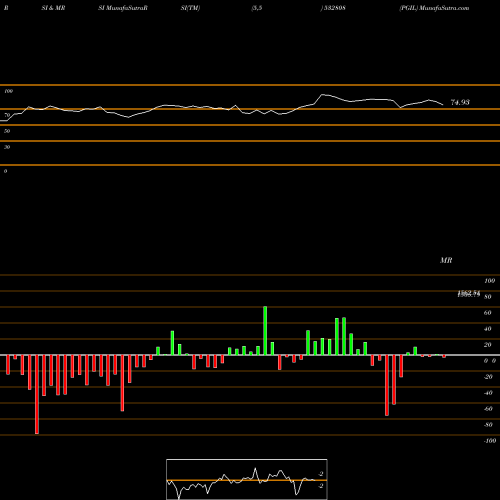The image size is (500, 500).
Task: Click the RSI axis label 100 on left
Action: (x=8, y=91)
